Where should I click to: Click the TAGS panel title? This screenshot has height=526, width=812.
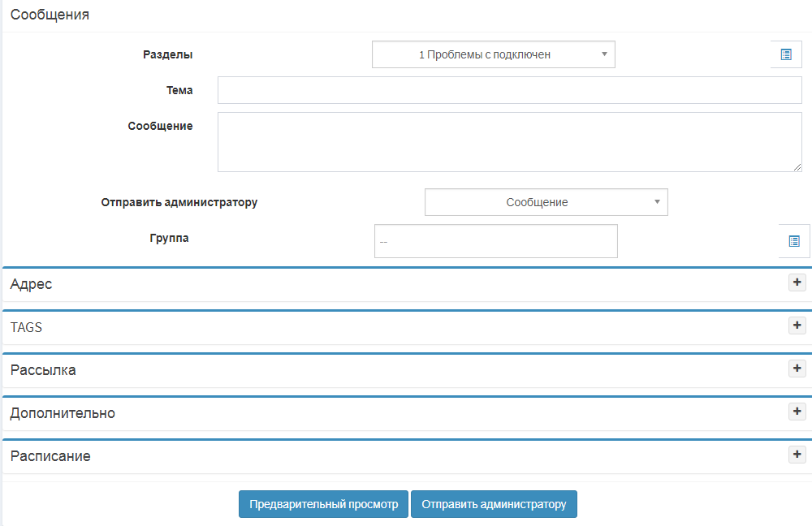tap(26, 327)
